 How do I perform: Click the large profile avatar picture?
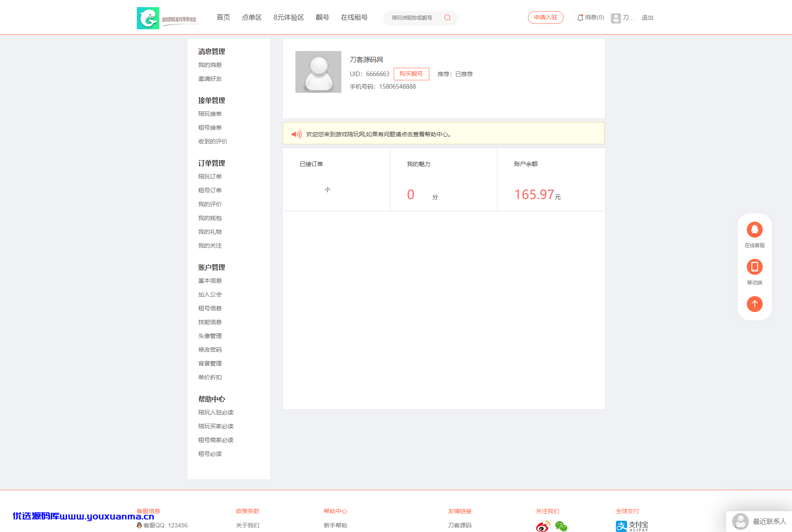tap(318, 72)
